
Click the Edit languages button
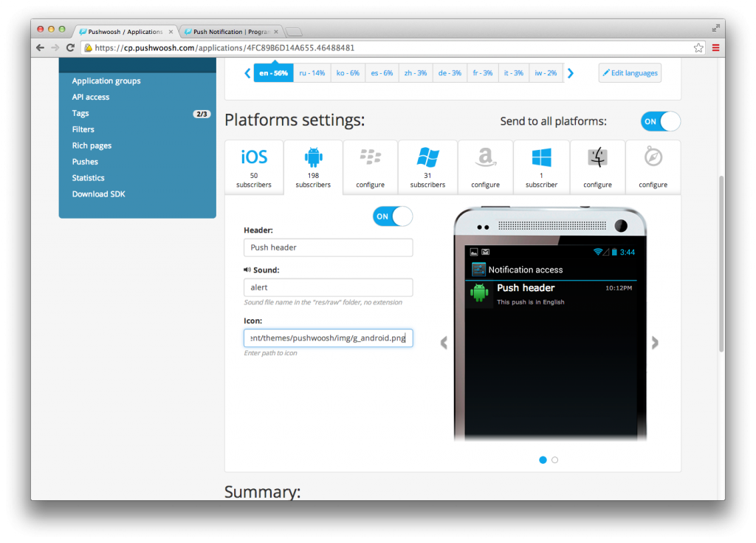[630, 73]
